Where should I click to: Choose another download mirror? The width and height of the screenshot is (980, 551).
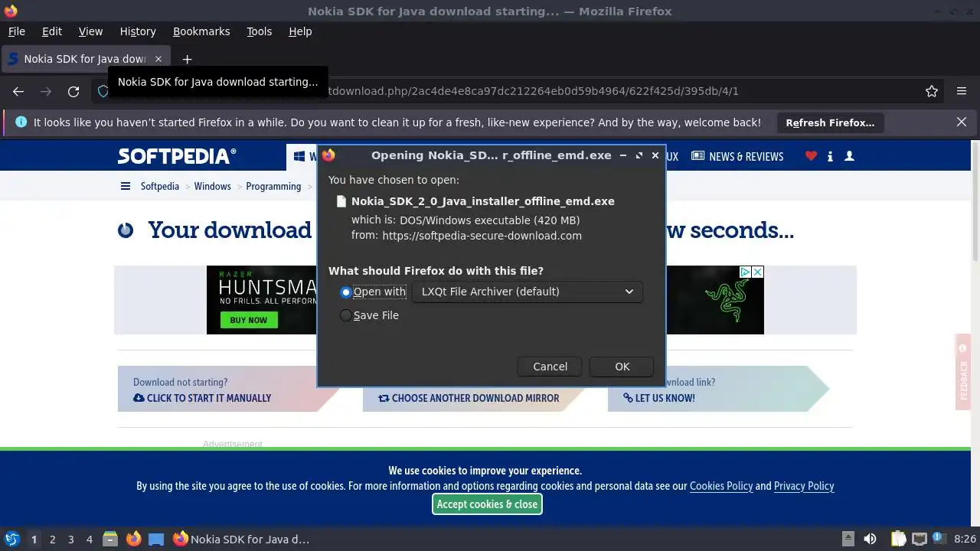point(469,398)
